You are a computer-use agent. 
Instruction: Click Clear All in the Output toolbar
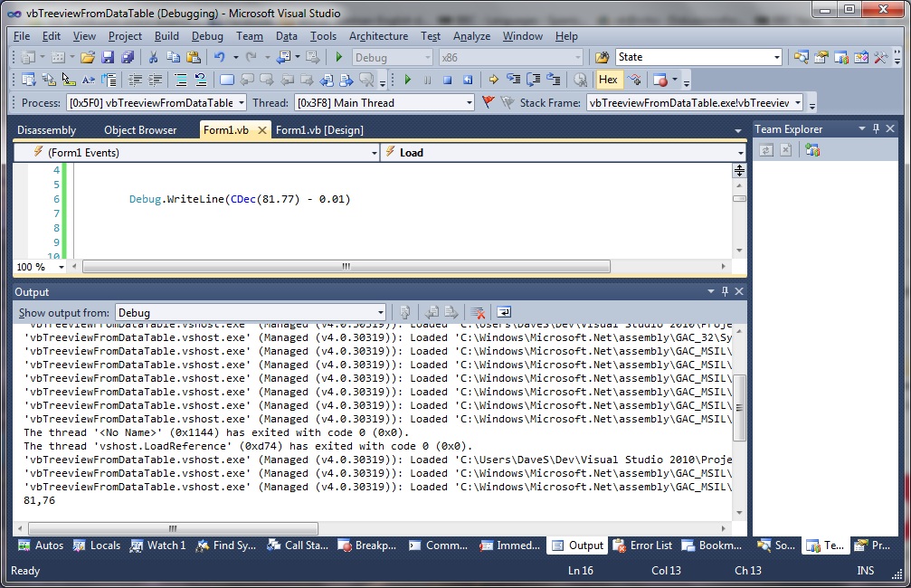(479, 312)
